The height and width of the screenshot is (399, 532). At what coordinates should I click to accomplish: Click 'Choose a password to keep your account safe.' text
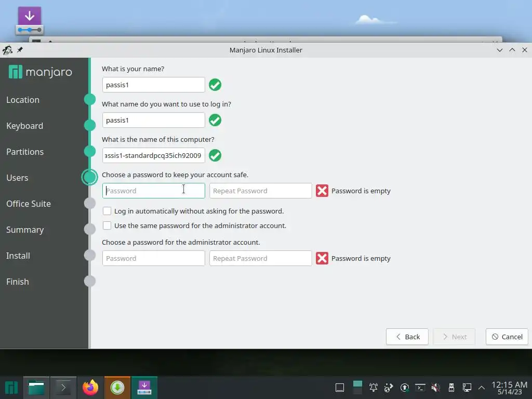(175, 175)
